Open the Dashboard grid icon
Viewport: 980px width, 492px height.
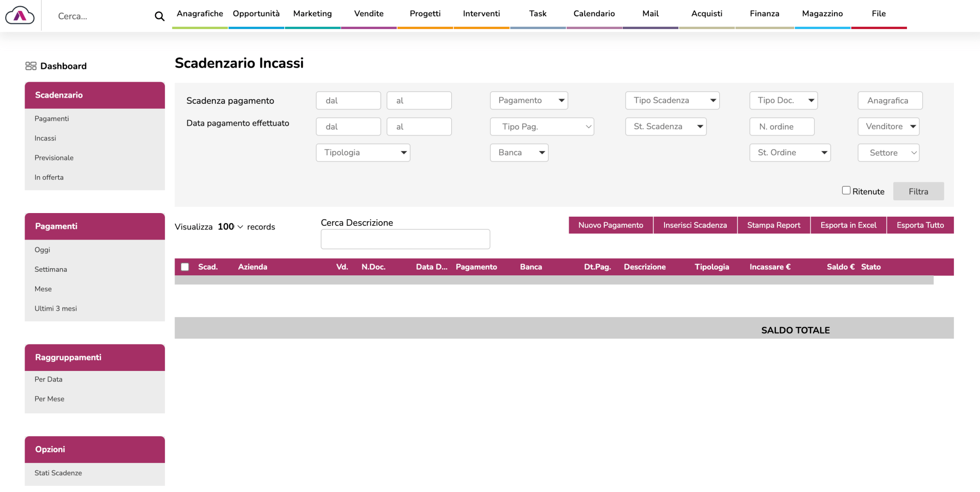[x=31, y=66]
